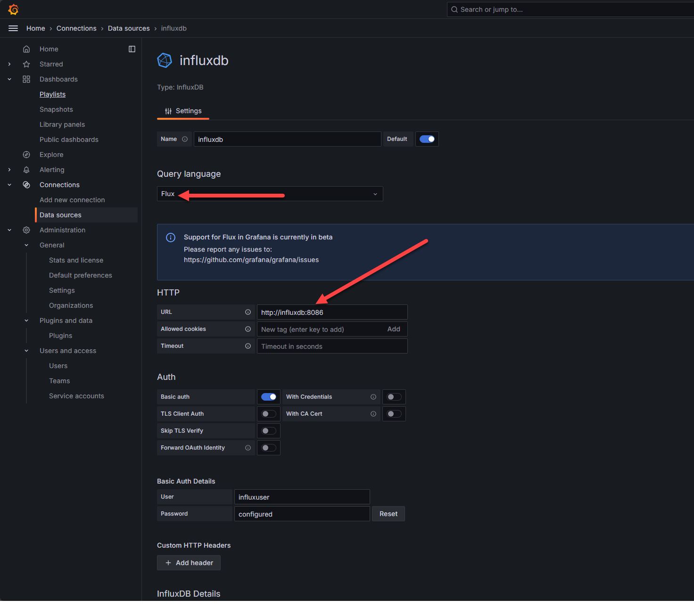Expand the Alerting section chevron
This screenshot has width=694, height=616.
click(x=9, y=170)
